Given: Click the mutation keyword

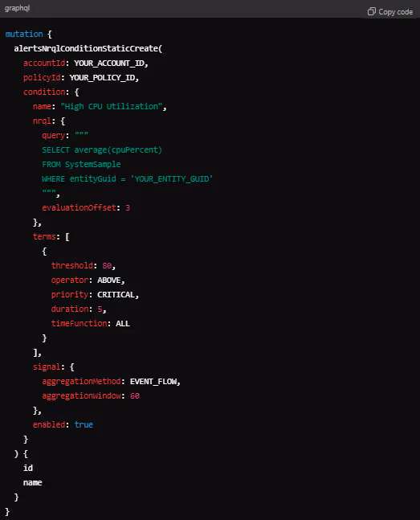Looking at the screenshot, I should coord(24,34).
